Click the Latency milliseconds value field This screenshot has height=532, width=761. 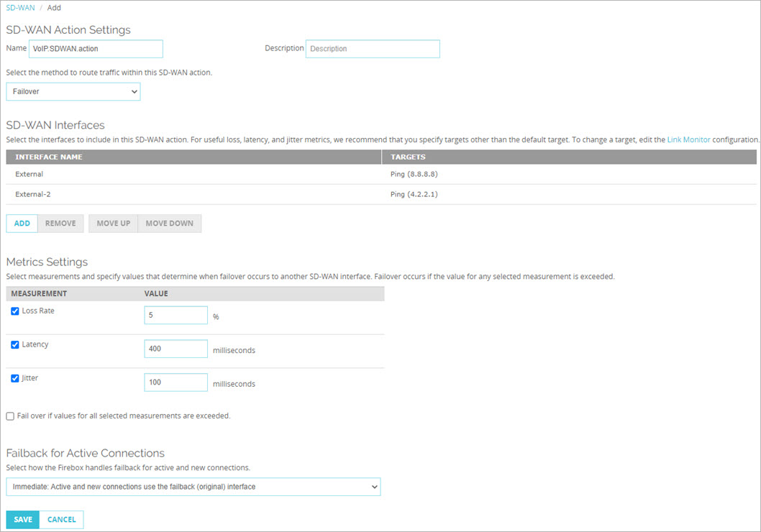[x=176, y=349]
